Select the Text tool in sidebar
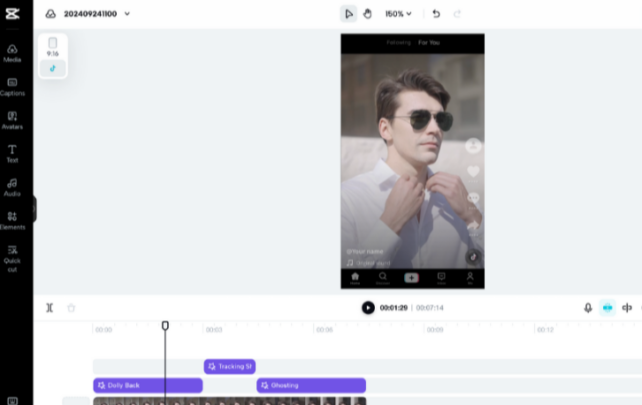The height and width of the screenshot is (405, 642). (12, 154)
